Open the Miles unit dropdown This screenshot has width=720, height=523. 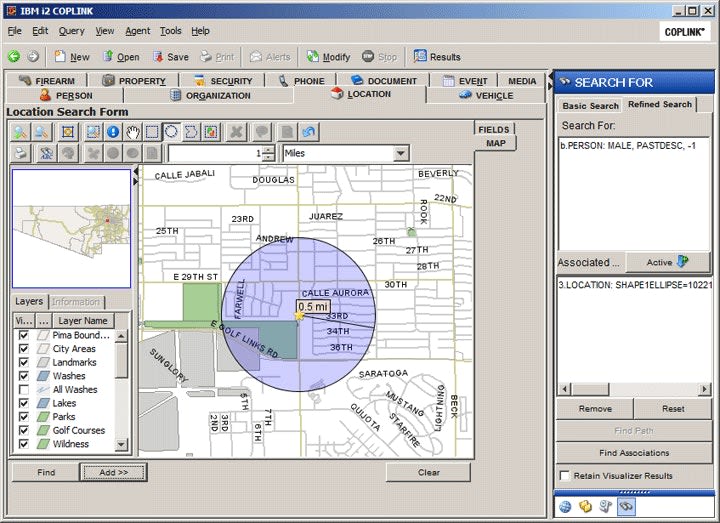point(401,153)
